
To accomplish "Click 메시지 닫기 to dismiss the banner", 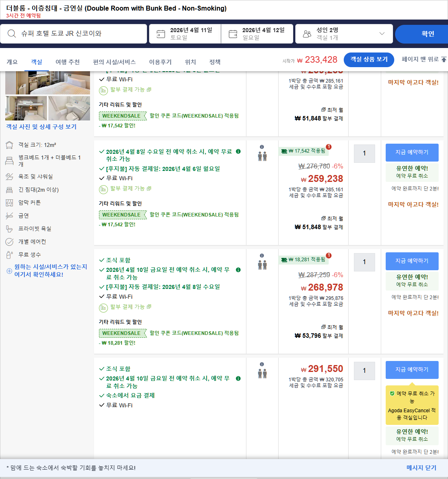I will 421,468.
